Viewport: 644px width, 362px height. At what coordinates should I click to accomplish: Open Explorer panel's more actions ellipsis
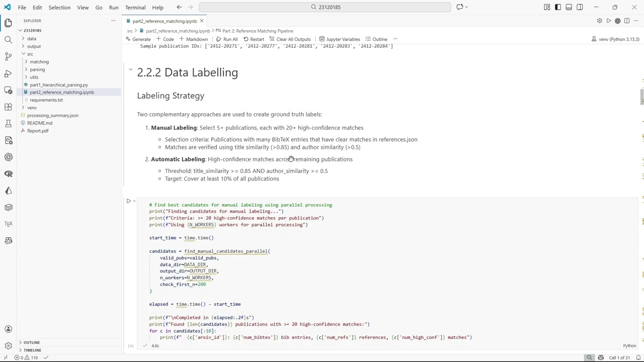(x=113, y=21)
